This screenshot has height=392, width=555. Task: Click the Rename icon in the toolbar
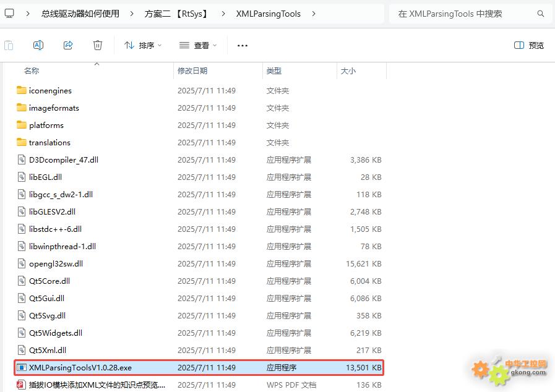coord(38,45)
